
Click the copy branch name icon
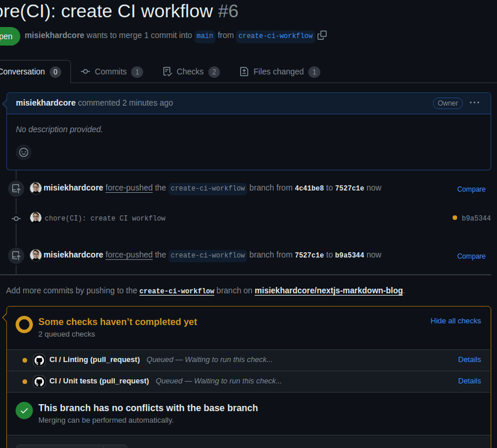click(322, 35)
